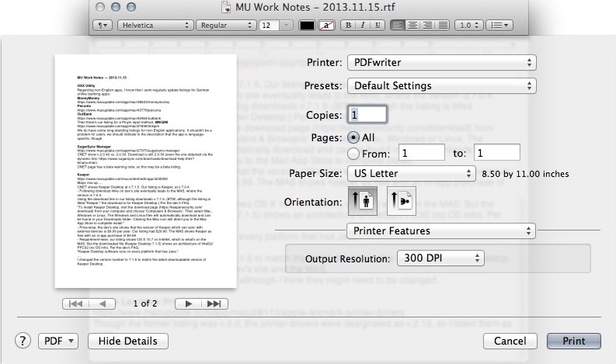
Task: Click the Hide Details button
Action: coord(128,341)
